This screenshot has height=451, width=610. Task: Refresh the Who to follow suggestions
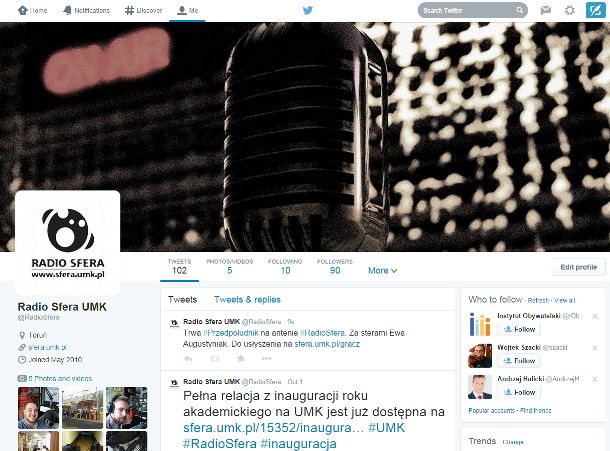(538, 300)
